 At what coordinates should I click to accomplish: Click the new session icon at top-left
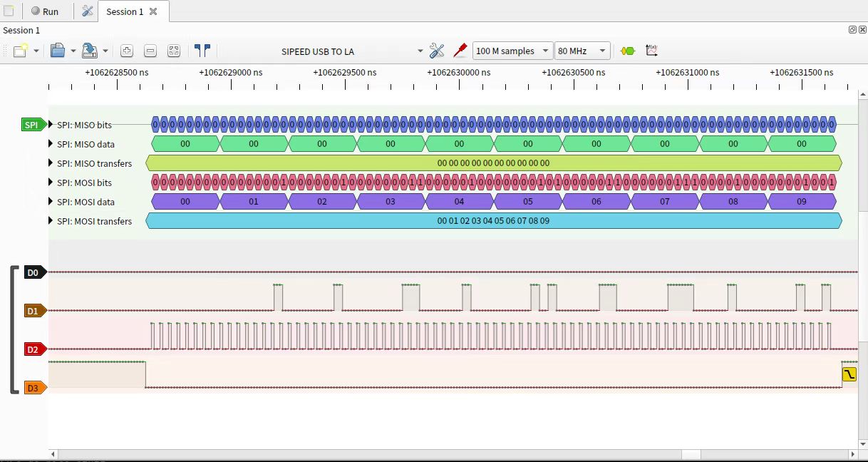point(9,11)
